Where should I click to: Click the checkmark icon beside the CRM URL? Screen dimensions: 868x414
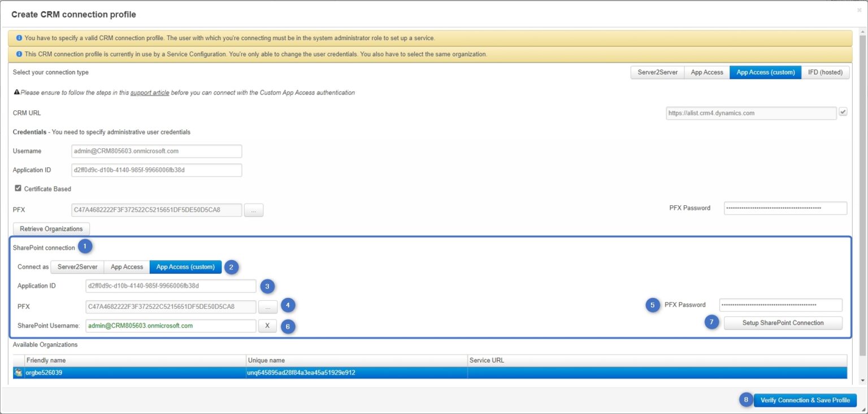click(x=843, y=113)
